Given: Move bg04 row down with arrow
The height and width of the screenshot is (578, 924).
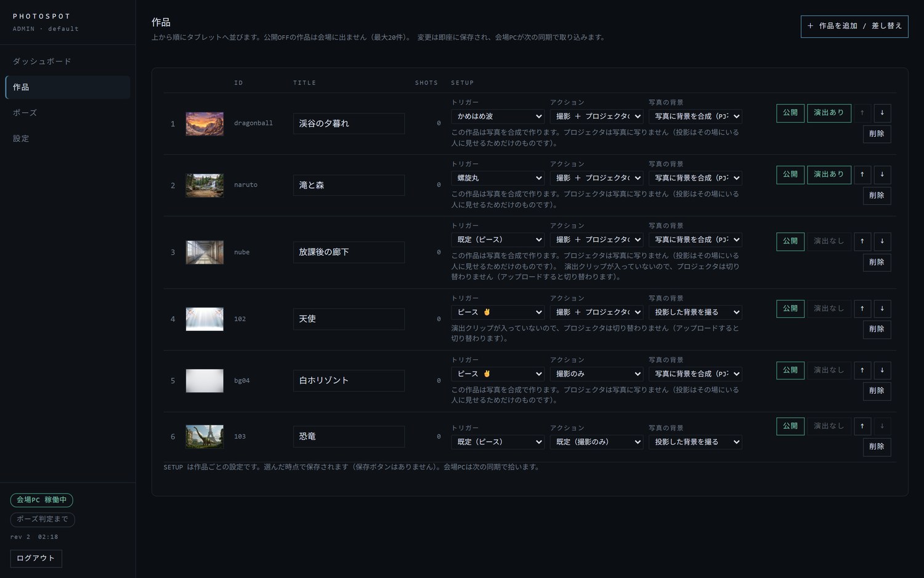Looking at the screenshot, I should point(882,370).
